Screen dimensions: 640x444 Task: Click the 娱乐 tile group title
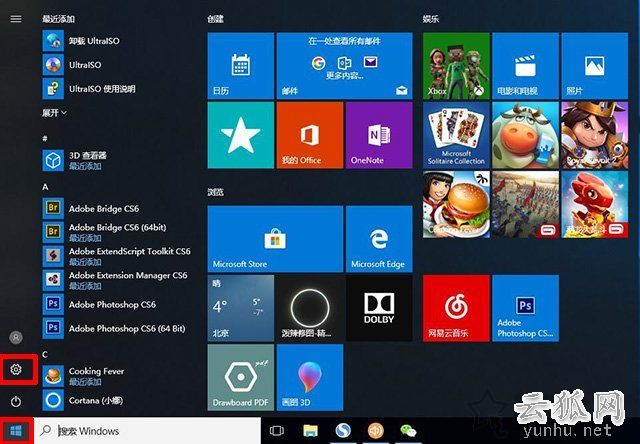[x=431, y=19]
